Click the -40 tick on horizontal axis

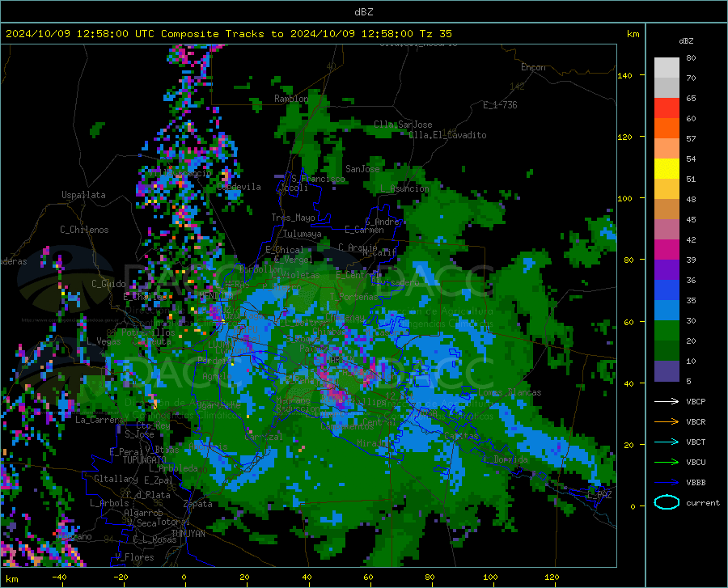tap(59, 577)
